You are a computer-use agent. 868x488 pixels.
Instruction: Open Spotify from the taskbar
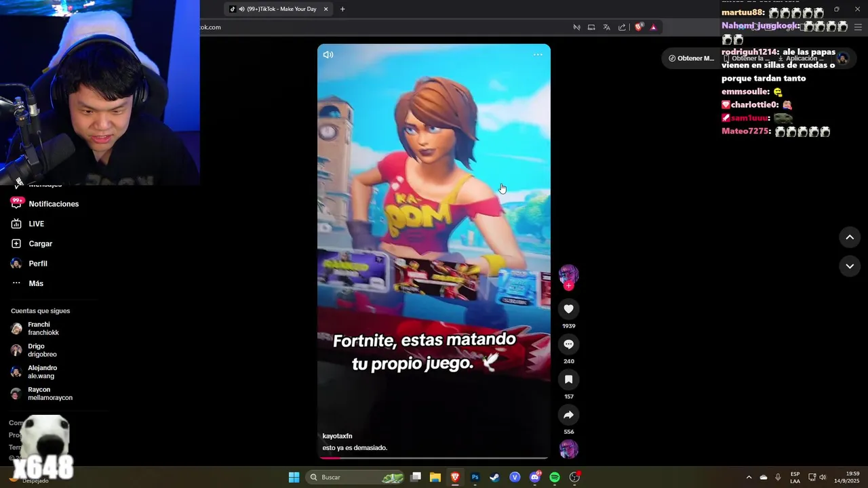click(x=555, y=477)
